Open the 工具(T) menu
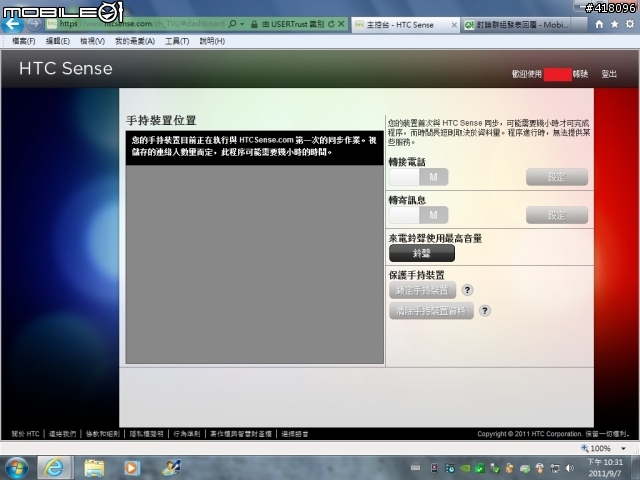This screenshot has height=480, width=640. 177,41
